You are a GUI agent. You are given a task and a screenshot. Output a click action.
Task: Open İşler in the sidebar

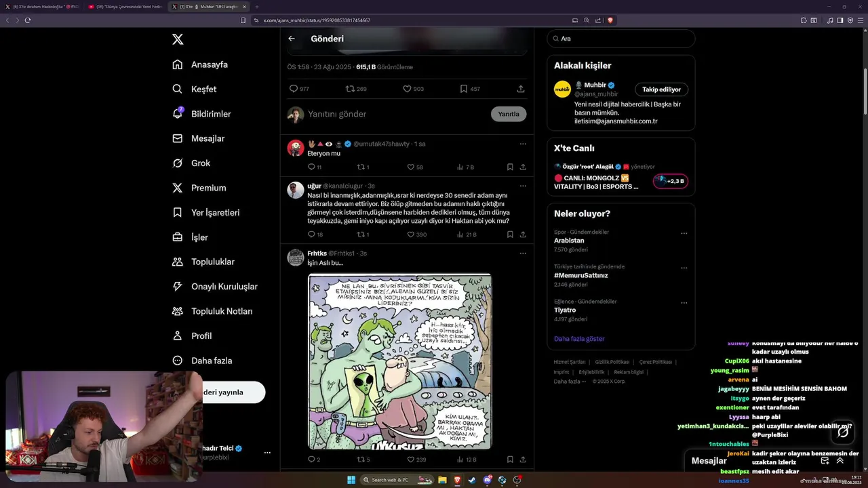coord(190,237)
